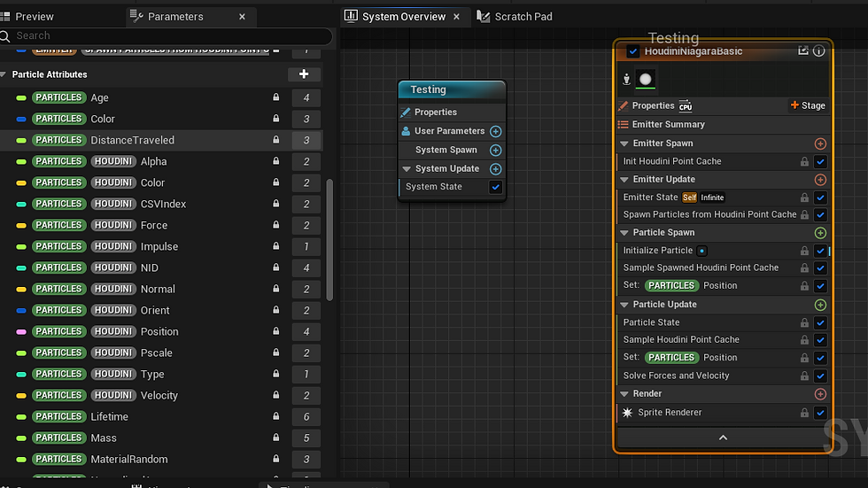The image size is (868, 488).
Task: Click lock icon on Initialize Particle row
Action: 804,251
